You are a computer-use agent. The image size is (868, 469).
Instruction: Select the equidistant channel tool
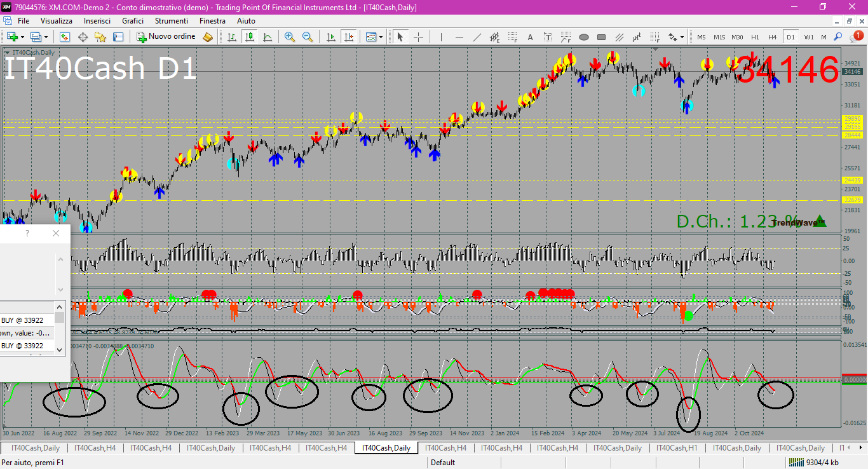495,37
